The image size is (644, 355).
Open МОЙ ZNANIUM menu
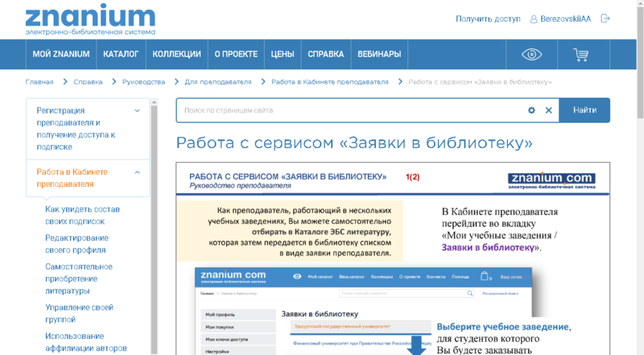point(61,54)
